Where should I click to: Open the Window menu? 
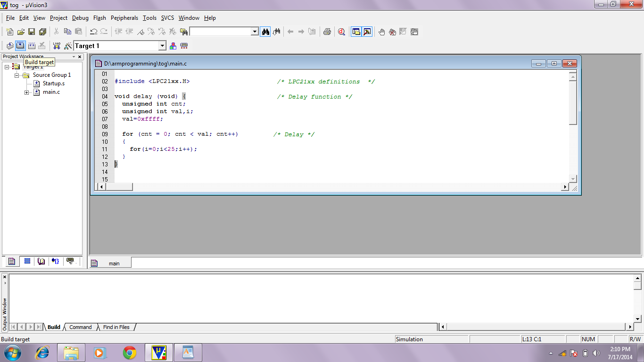(x=189, y=18)
